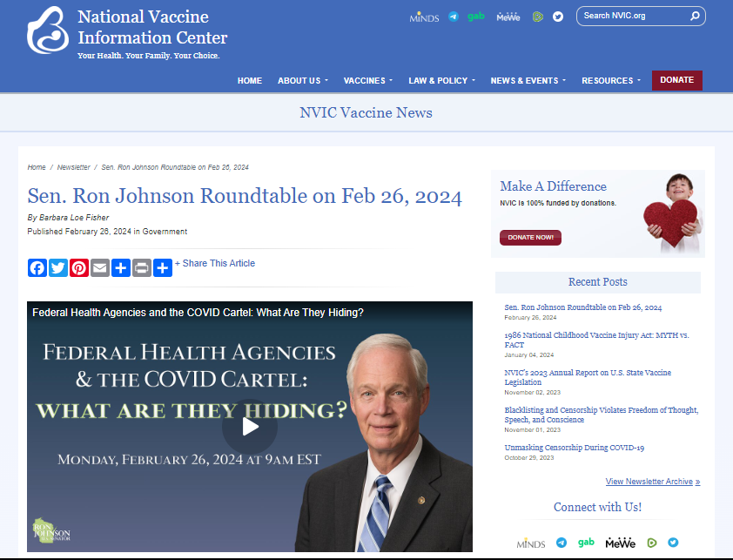The image size is (733, 560).
Task: Play the Federal Health Agencies video
Action: (250, 426)
